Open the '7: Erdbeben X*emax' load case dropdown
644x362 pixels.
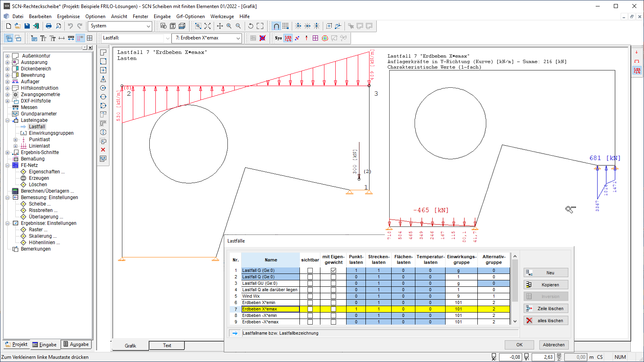238,38
